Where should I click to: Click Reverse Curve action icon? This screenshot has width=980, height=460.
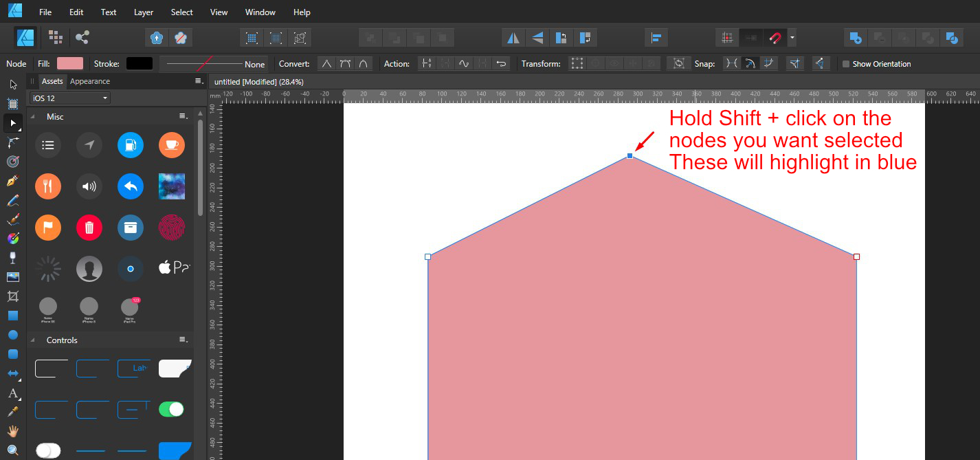502,63
